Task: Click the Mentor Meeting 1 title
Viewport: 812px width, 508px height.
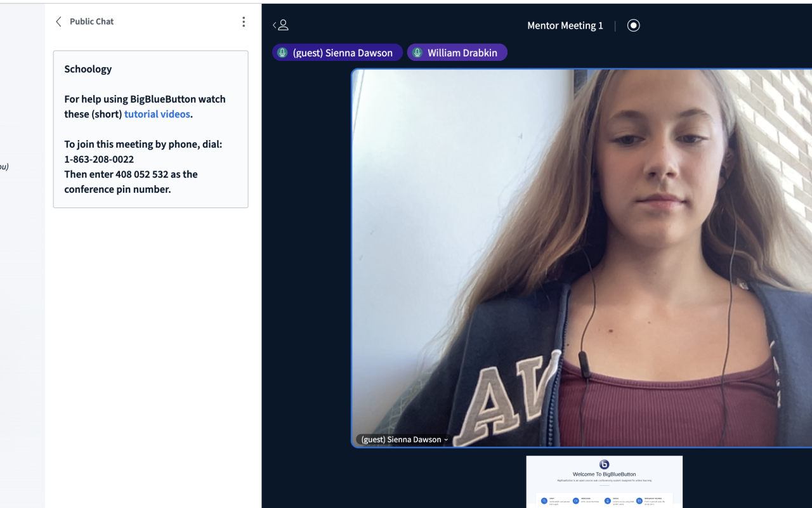Action: point(565,25)
